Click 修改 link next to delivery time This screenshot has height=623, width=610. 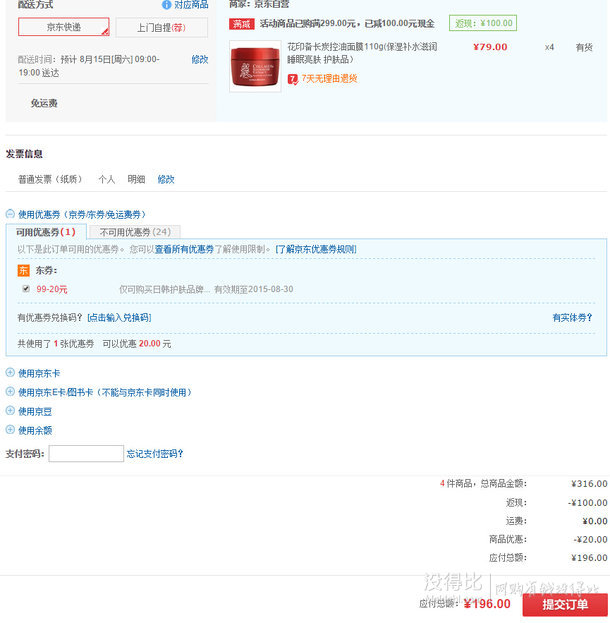pos(199,60)
